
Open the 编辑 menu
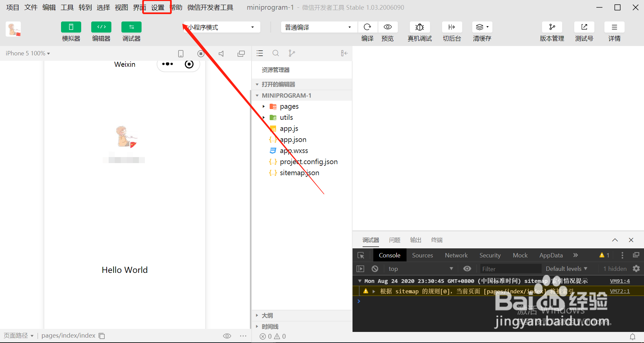[49, 7]
